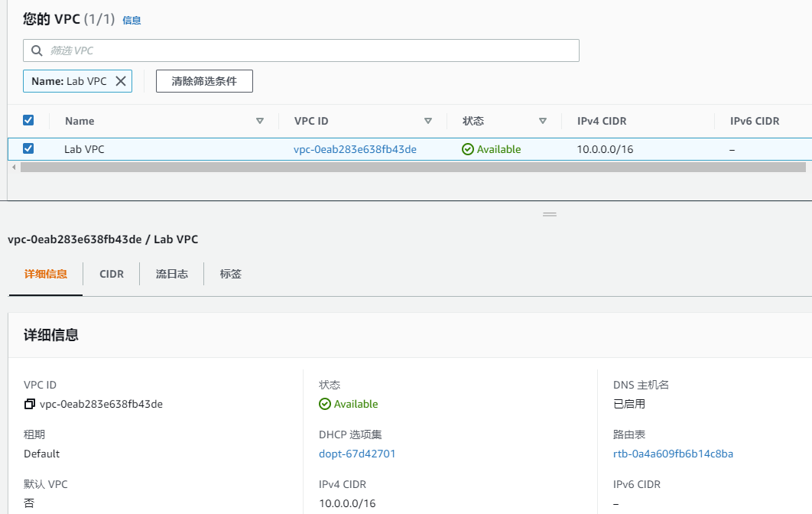Sort by Name column arrow
The image size is (812, 514).
260,121
